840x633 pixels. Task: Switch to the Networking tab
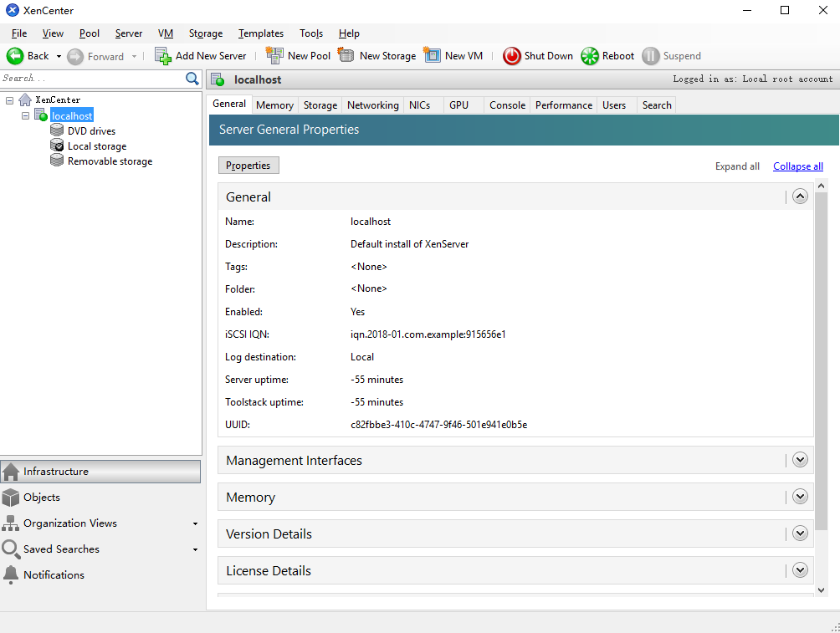pos(373,105)
